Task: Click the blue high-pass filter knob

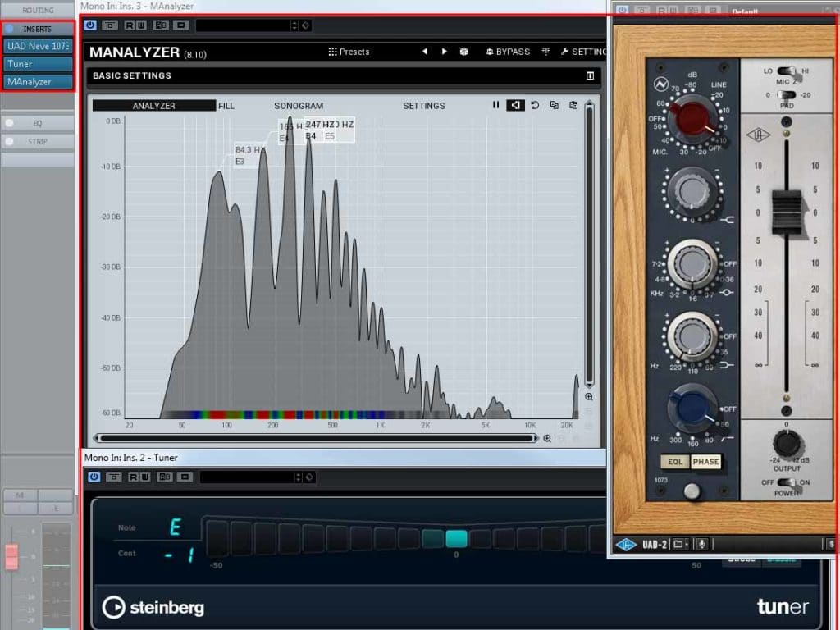Action: click(x=692, y=409)
